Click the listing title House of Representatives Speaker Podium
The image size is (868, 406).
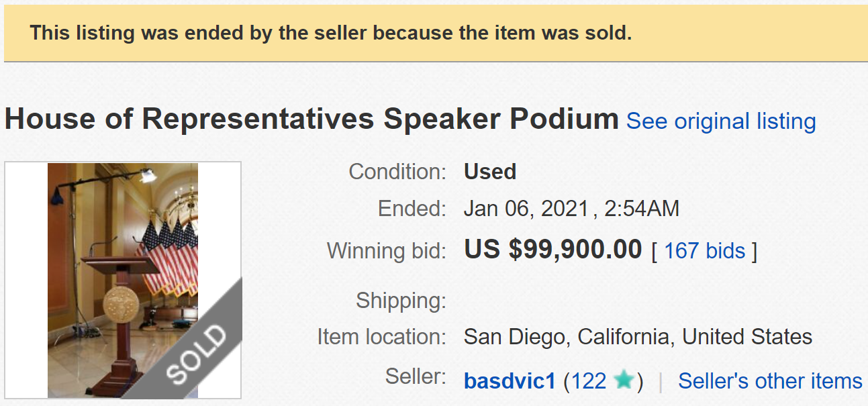[311, 119]
